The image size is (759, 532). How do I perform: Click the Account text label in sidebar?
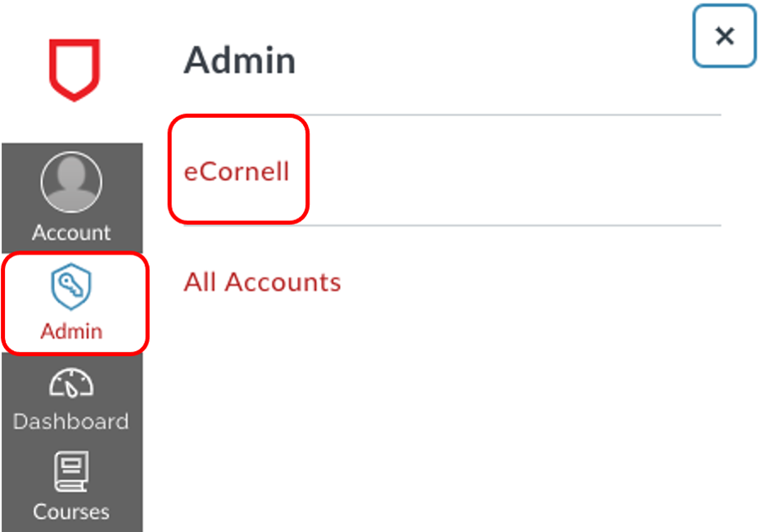click(x=71, y=232)
